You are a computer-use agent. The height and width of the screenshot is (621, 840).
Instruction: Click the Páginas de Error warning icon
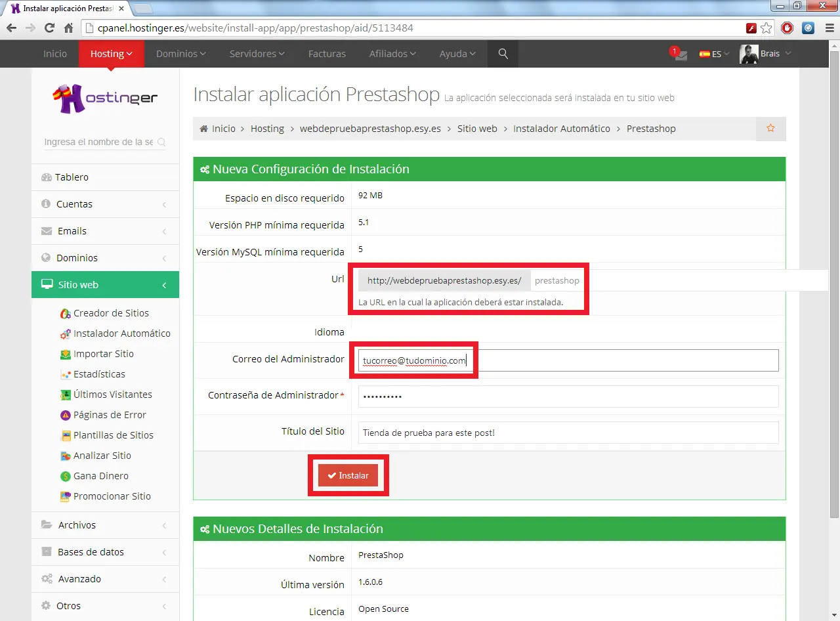pyautogui.click(x=65, y=415)
